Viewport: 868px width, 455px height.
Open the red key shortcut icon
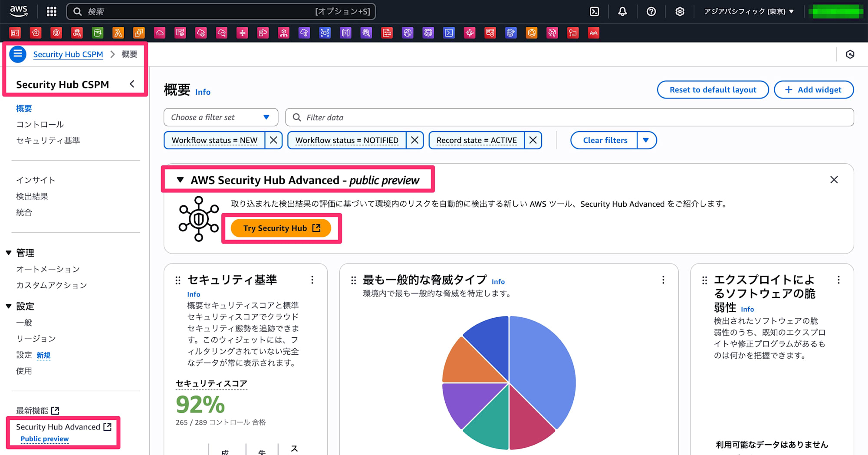pos(573,33)
